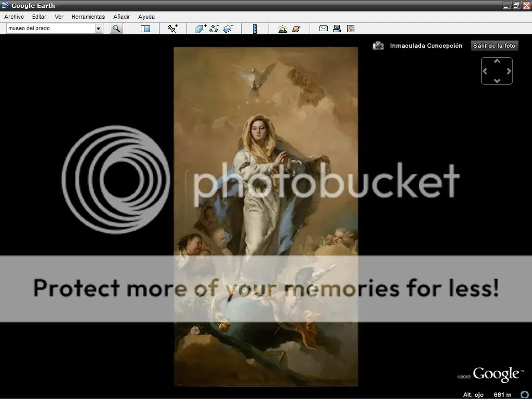Add an image overlay with the toolbar icon
This screenshot has height=399, width=532.
click(x=228, y=29)
